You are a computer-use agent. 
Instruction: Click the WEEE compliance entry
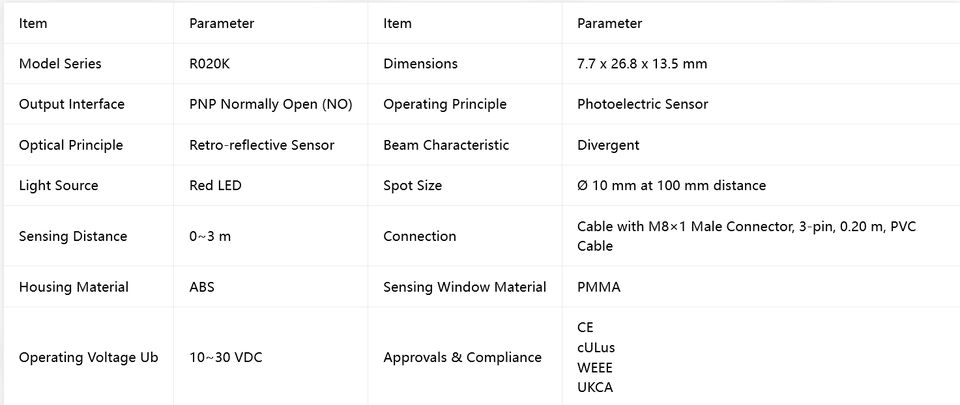click(x=594, y=368)
